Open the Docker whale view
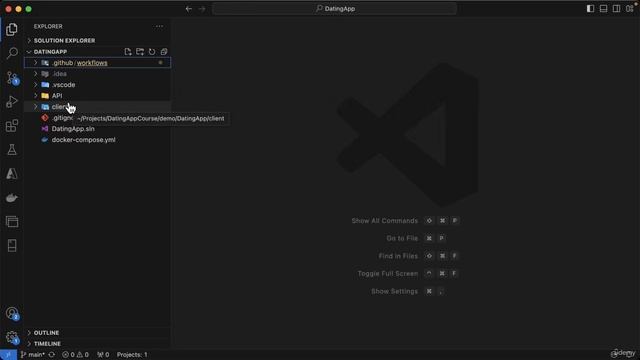 coord(12,198)
